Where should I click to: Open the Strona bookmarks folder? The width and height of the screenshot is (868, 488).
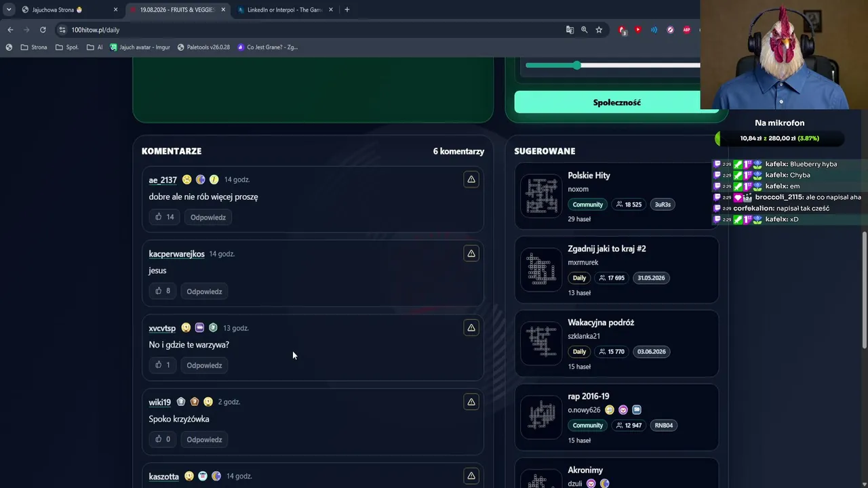click(34, 47)
